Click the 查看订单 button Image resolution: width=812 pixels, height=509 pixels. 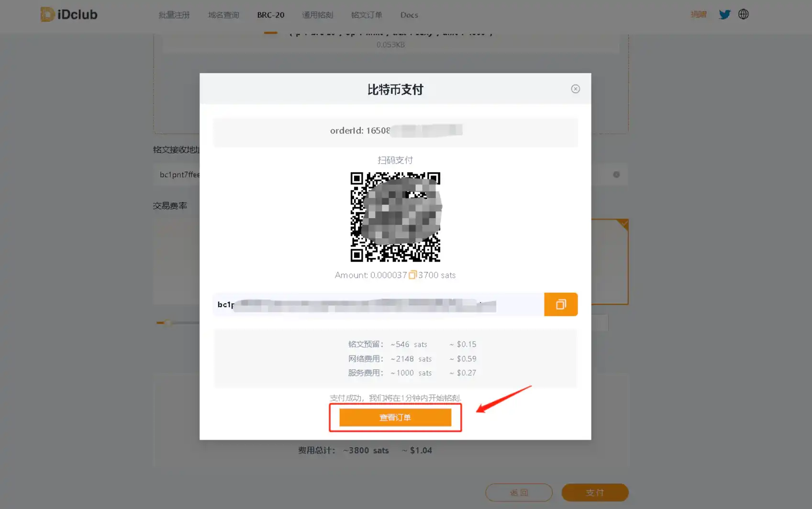(395, 417)
